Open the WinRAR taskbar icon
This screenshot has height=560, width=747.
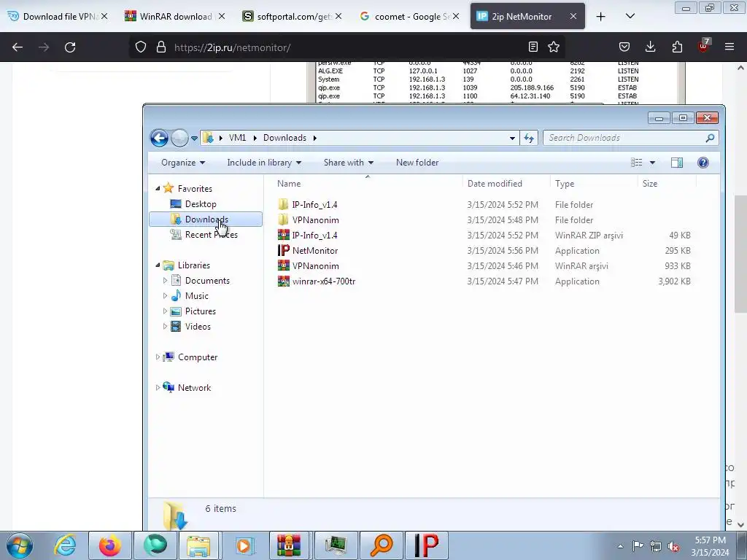click(290, 545)
